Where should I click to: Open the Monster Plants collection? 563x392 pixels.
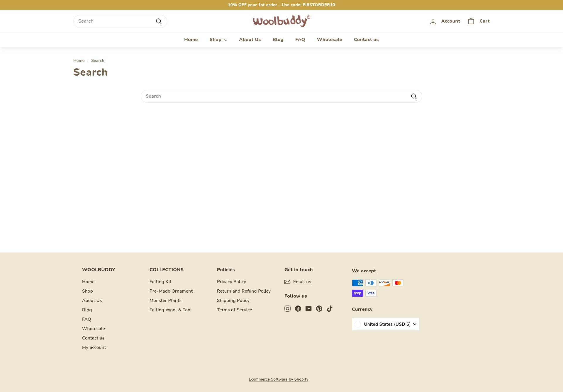coord(166,301)
